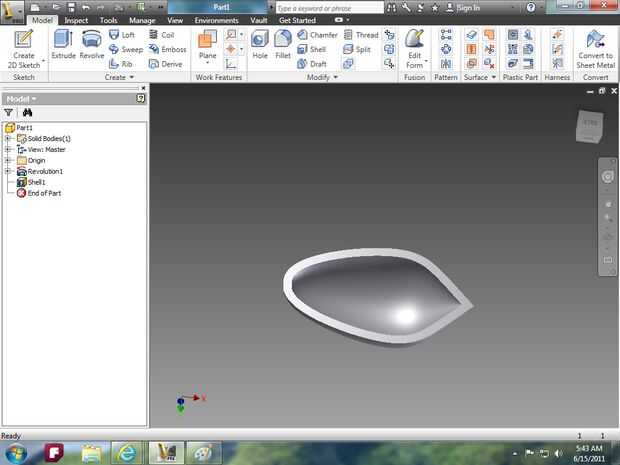
Task: Click the browser filter funnel icon
Action: pyautogui.click(x=8, y=113)
